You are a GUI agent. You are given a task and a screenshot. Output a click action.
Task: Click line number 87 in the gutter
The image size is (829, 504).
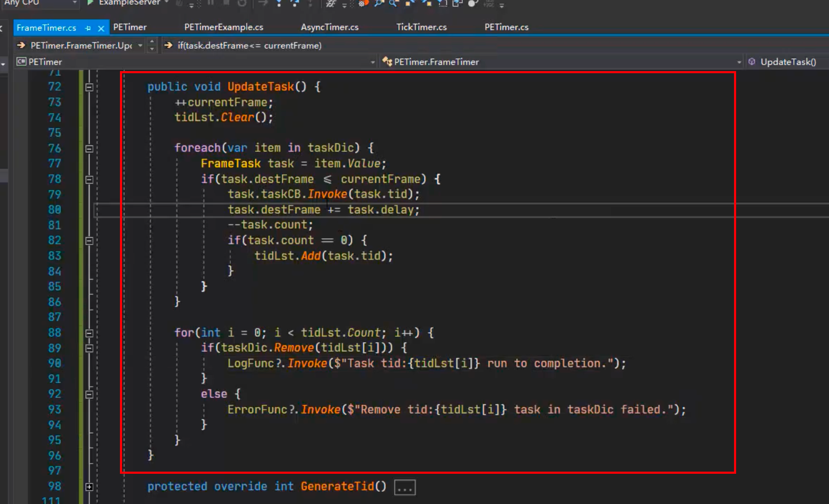point(55,317)
